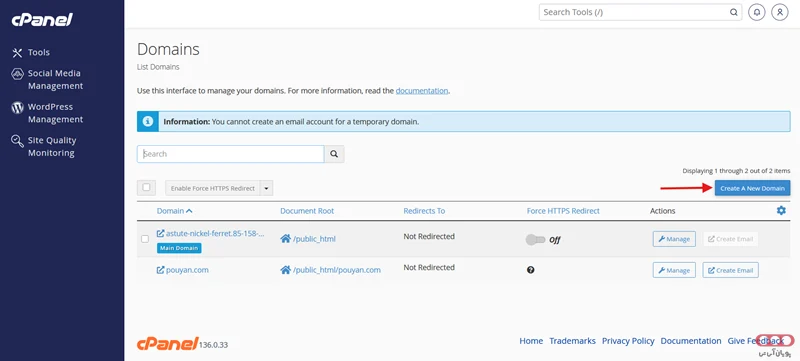Expand the Force HTTPS Redirect dropdown arrow
800x361 pixels.
tap(266, 188)
